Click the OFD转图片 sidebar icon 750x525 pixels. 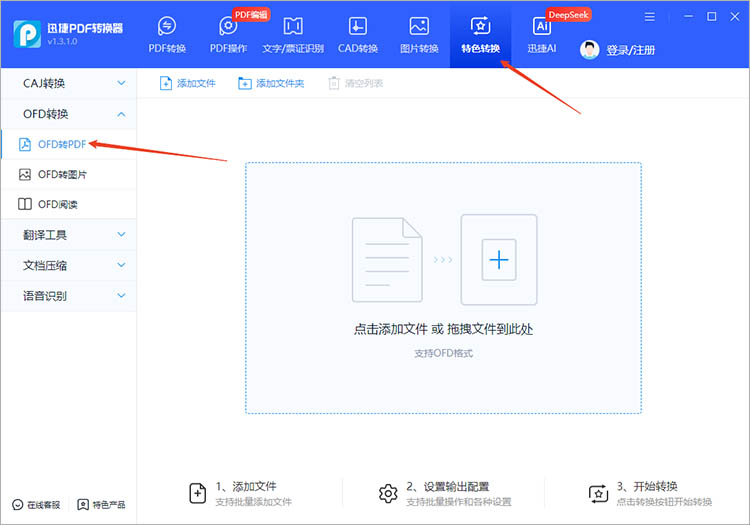(25, 175)
